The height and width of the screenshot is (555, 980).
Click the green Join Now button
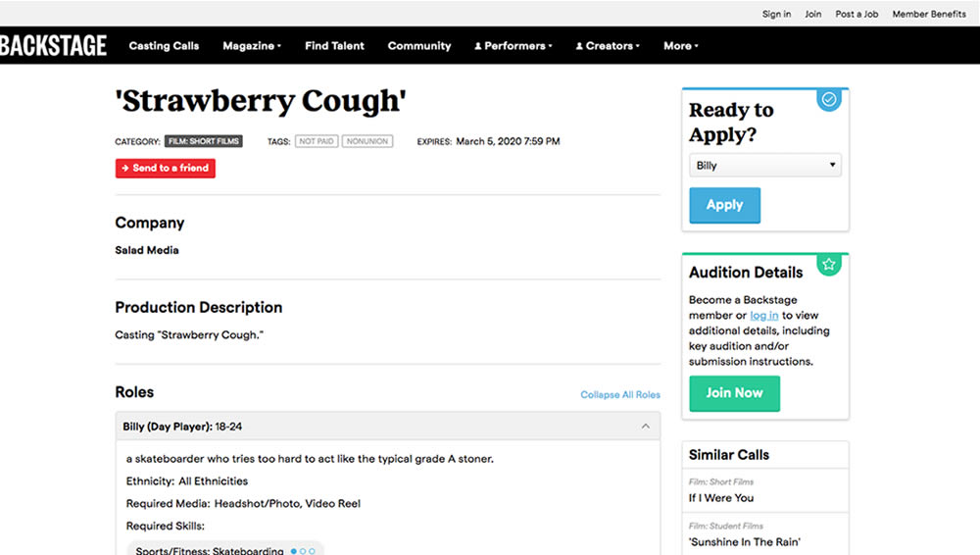[734, 393]
